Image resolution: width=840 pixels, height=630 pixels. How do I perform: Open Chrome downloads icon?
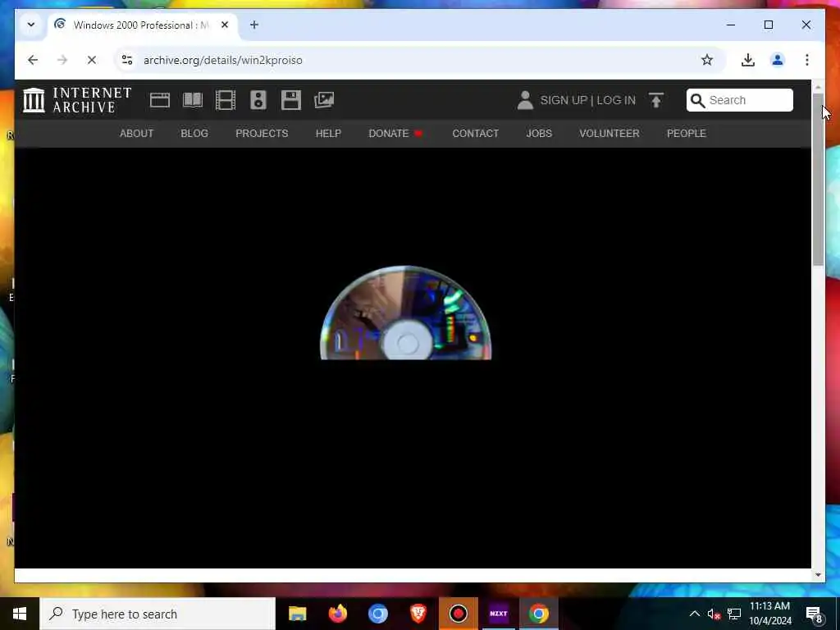coord(748,60)
